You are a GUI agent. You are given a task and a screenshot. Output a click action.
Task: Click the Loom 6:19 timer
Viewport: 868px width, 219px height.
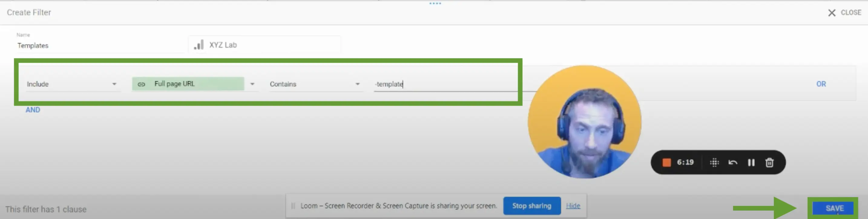pyautogui.click(x=685, y=162)
